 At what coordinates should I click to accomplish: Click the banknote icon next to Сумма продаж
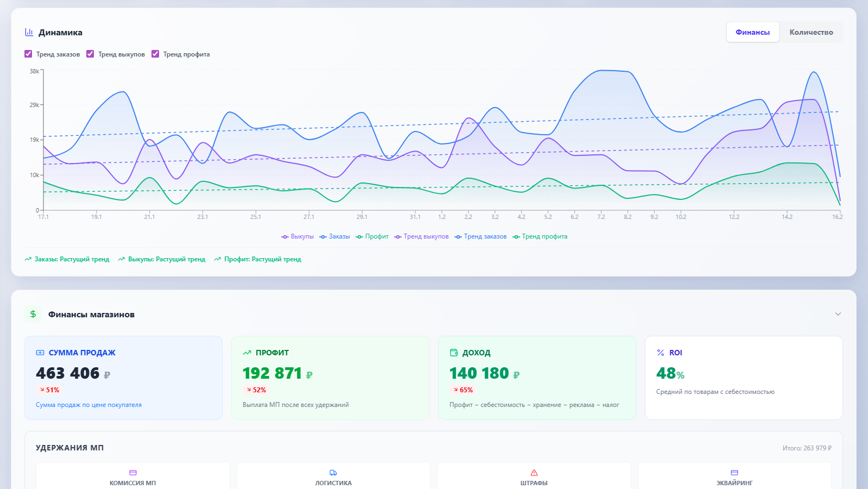pos(40,353)
